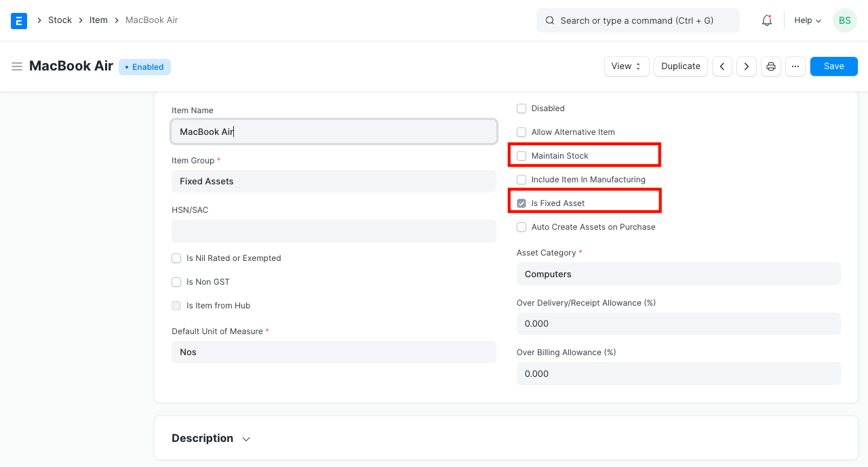Enable the Maintain Stock checkbox
The height and width of the screenshot is (467, 868).
point(521,156)
